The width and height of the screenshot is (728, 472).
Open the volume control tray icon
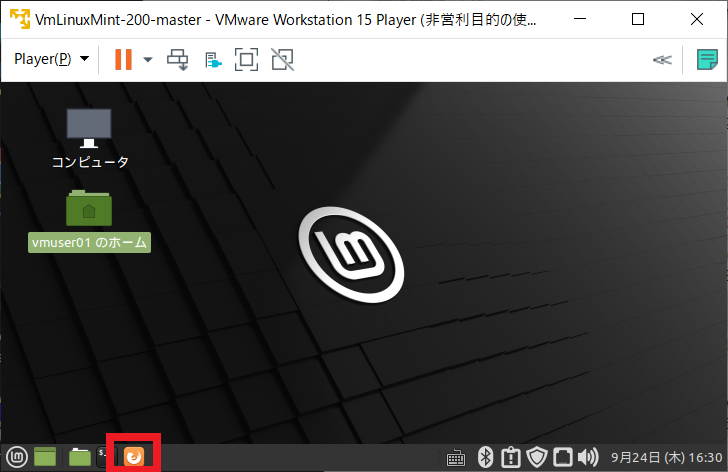point(588,457)
